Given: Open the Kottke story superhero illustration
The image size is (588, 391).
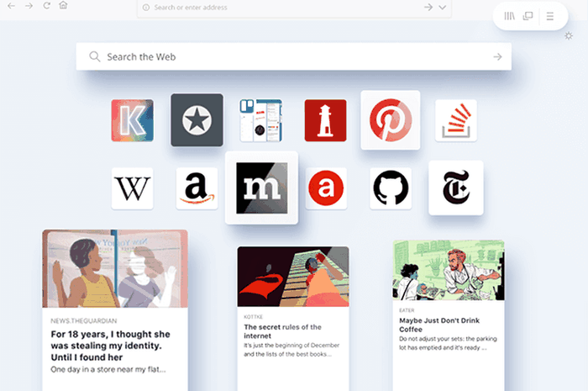Looking at the screenshot, I should coord(293,277).
